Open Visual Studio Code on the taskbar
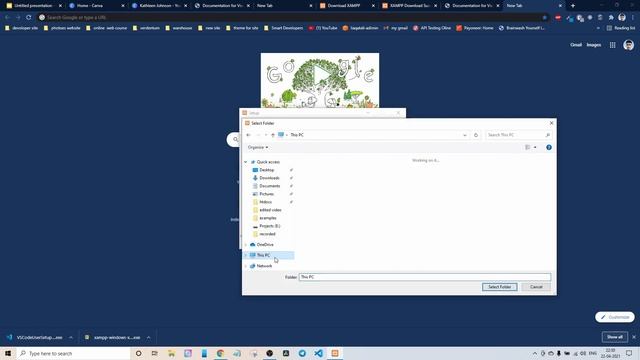This screenshot has width=640, height=360. tap(318, 353)
